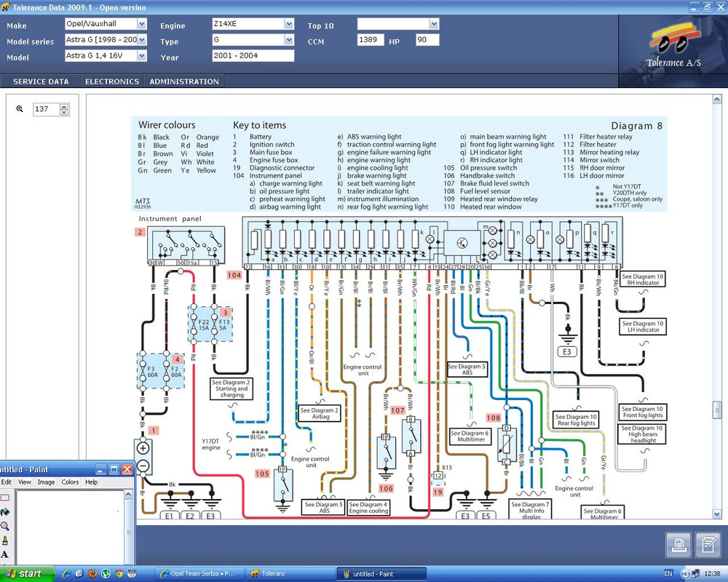Launch Firefox from quick launch
This screenshot has height=582, width=728.
click(x=92, y=574)
